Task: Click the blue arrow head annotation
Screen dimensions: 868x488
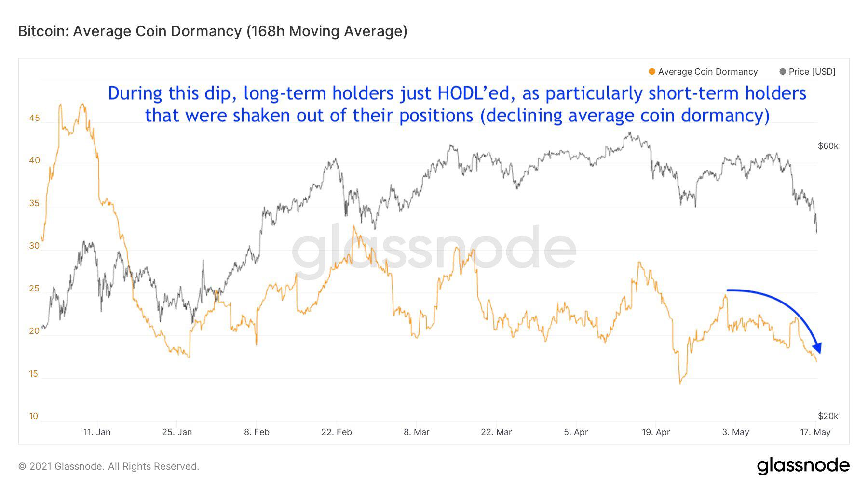Action: 817,347
